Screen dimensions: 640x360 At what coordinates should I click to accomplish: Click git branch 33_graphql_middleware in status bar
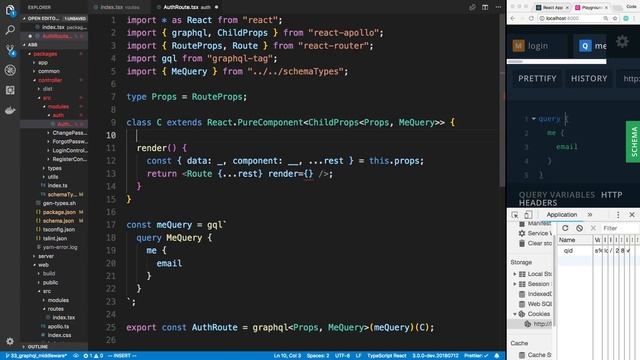(36, 356)
